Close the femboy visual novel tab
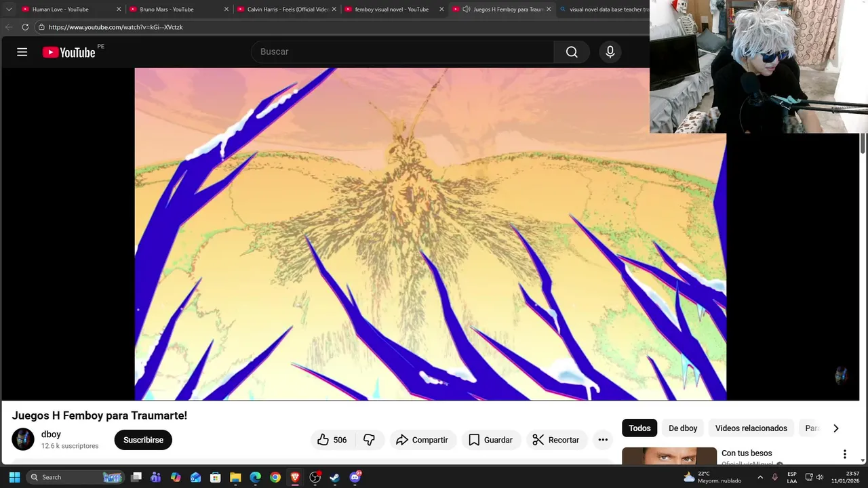Viewport: 868px width, 488px height. (441, 9)
